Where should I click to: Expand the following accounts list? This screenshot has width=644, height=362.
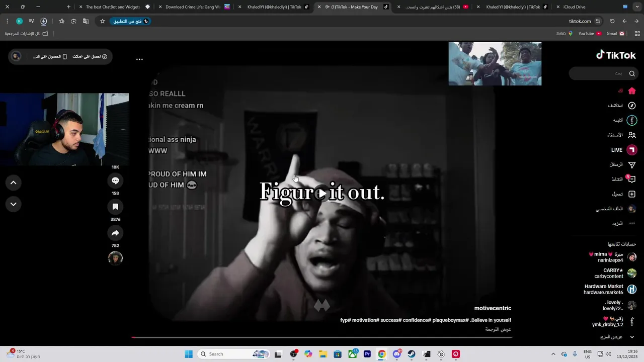(x=618, y=337)
